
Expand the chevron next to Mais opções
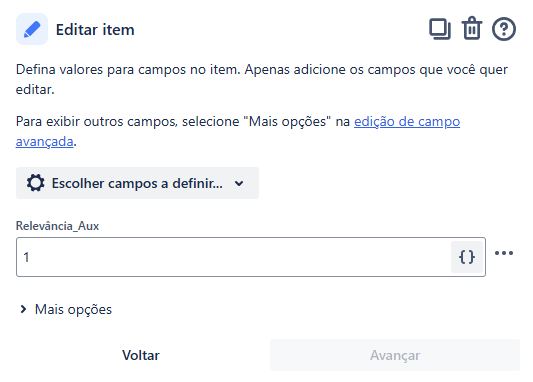pyautogui.click(x=23, y=309)
